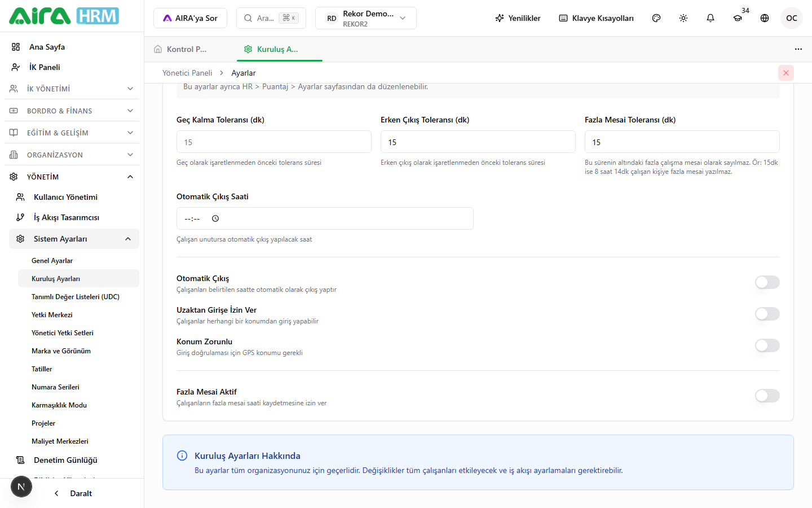Close page with red X button
812x508 pixels.
click(x=786, y=73)
